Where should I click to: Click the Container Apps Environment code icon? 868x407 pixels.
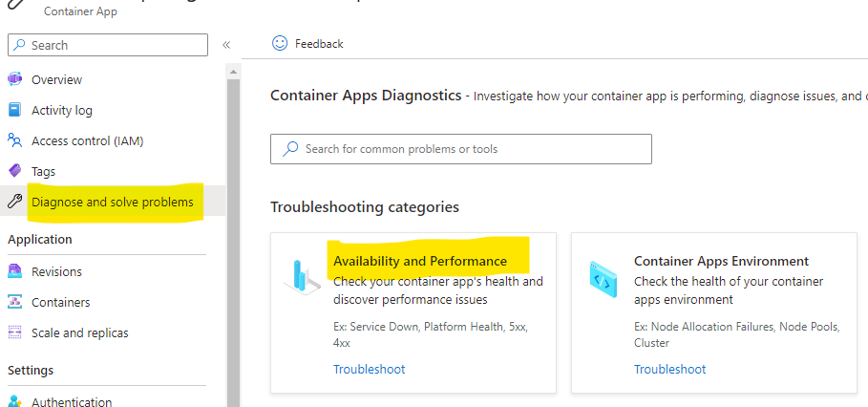click(603, 280)
